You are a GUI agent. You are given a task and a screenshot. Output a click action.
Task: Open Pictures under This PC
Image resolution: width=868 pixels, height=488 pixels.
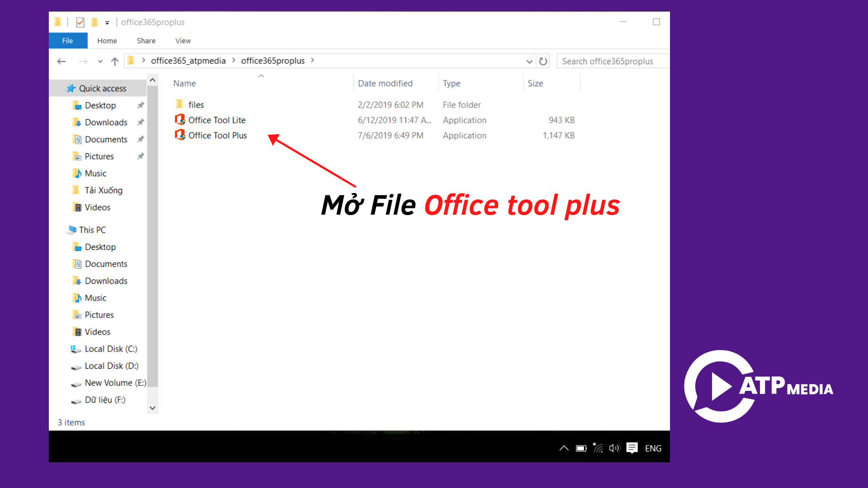[x=99, y=315]
